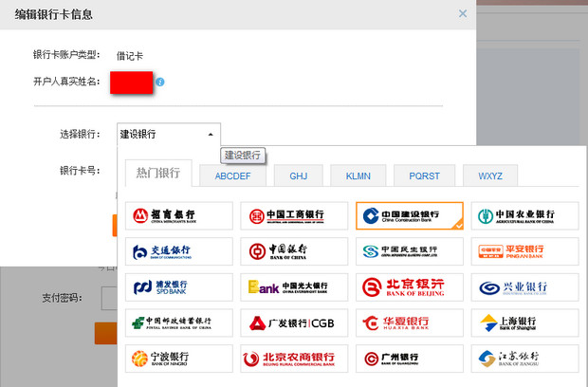Screen dimensions: 588x387
Task: Pick Bank of Beijing 北京银行
Action: 410,287
